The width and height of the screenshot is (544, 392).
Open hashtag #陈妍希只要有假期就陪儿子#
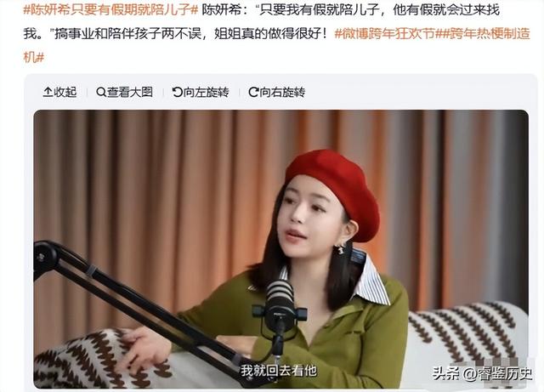(x=110, y=9)
